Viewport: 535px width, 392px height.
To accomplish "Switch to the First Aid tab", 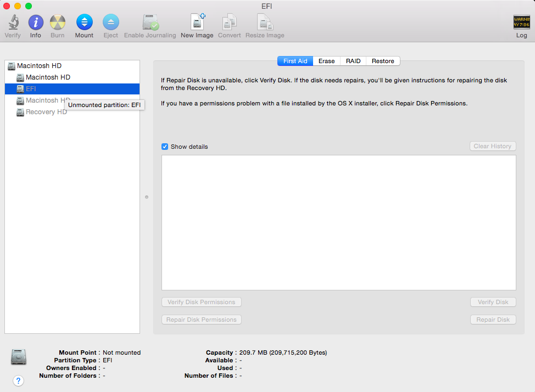I will click(x=295, y=61).
